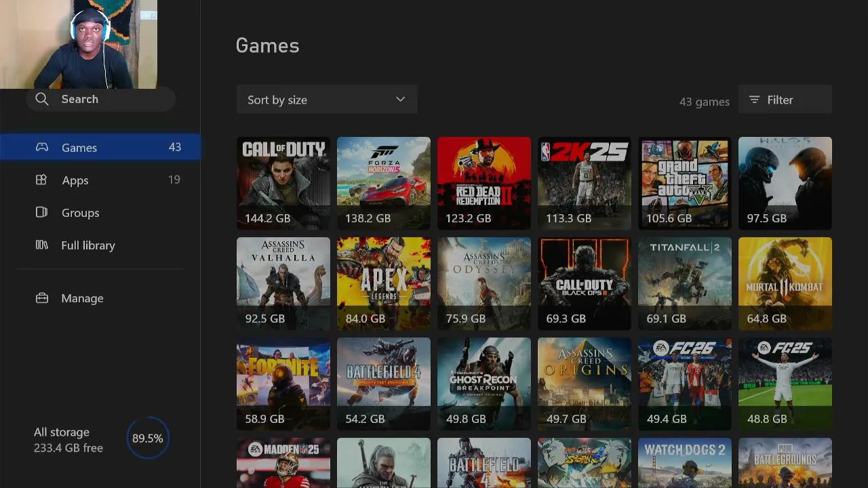This screenshot has height=488, width=868.
Task: Select the Naruto Storm 4 tile
Action: tap(585, 463)
